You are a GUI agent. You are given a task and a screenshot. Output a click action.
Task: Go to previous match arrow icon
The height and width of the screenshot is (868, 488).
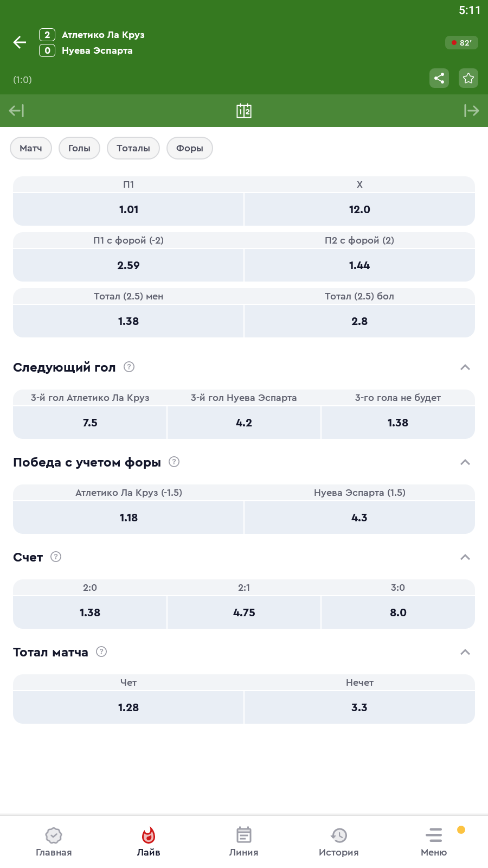pos(17,111)
